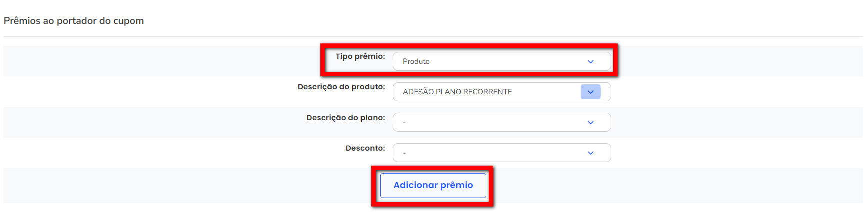Open the Tipo prêmio combo box
This screenshot has height=219, width=868.
coord(501,61)
